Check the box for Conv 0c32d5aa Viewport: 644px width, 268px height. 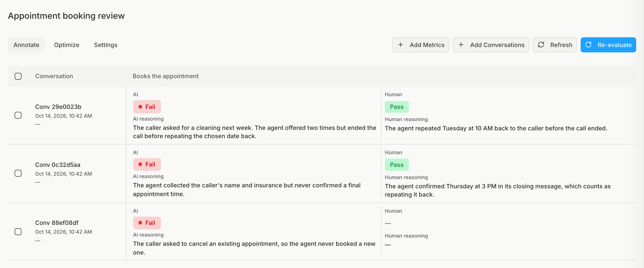click(18, 173)
